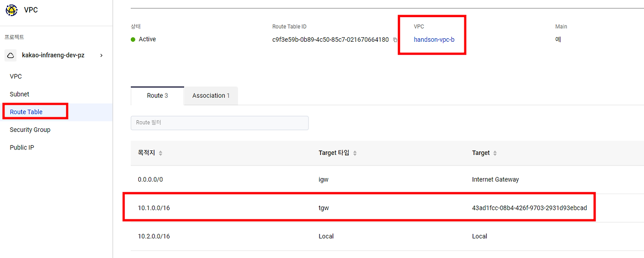Open Security Group in the sidebar
Screen dimensions: 644x258
(x=30, y=130)
